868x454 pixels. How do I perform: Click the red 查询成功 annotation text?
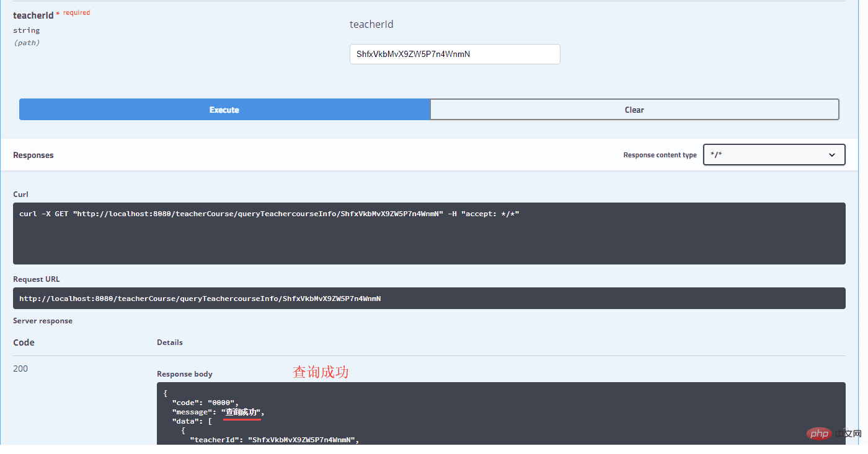[x=321, y=372]
